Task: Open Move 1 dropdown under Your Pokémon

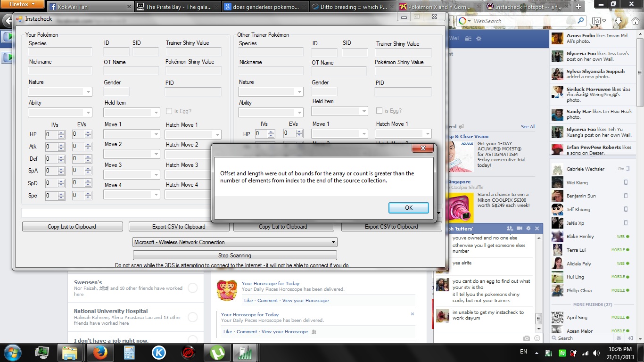Action: click(156, 134)
